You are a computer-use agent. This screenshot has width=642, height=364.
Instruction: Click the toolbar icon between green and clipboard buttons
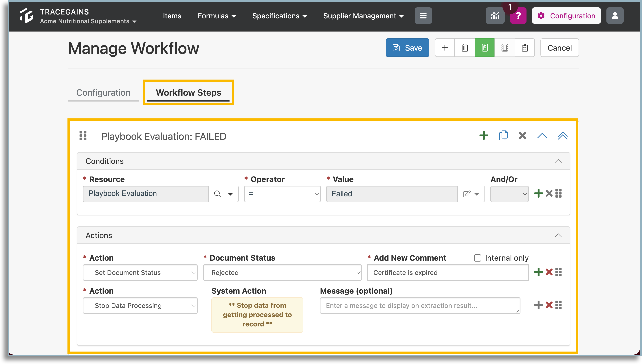pos(505,48)
